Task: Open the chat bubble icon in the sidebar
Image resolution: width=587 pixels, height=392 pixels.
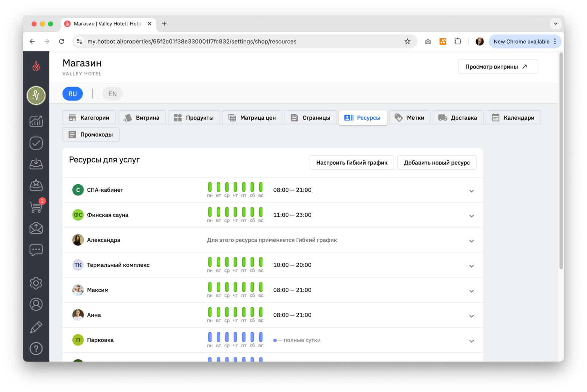Action: pyautogui.click(x=36, y=250)
